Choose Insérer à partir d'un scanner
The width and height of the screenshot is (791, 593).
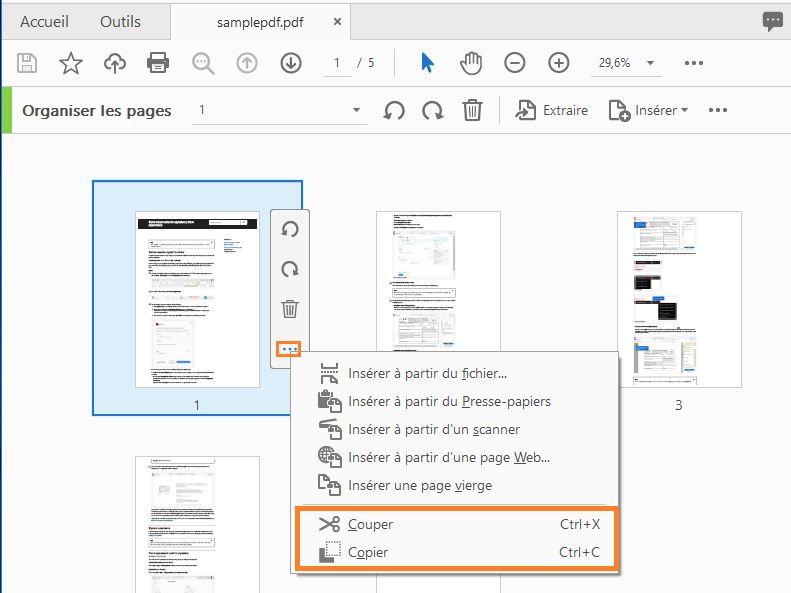[455, 430]
